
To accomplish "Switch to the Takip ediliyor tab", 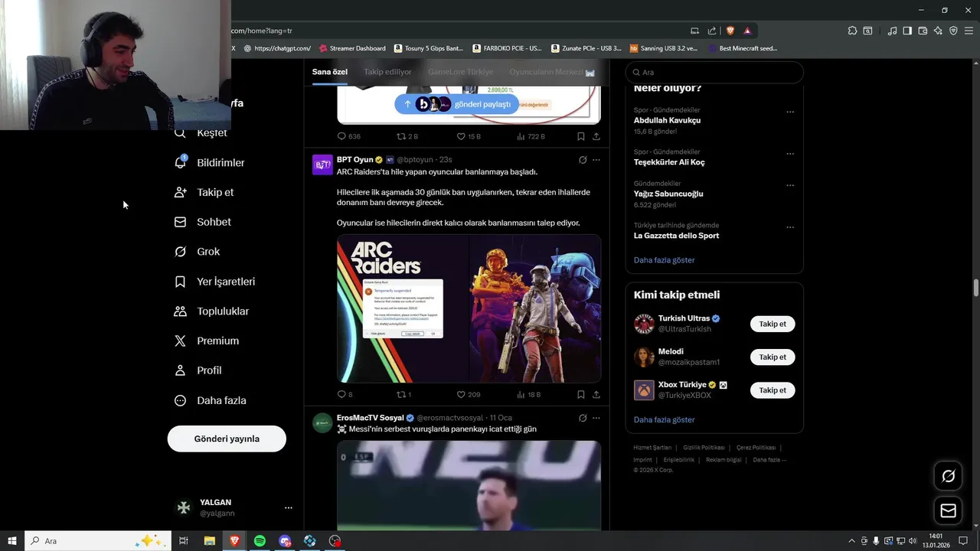I will pyautogui.click(x=387, y=72).
